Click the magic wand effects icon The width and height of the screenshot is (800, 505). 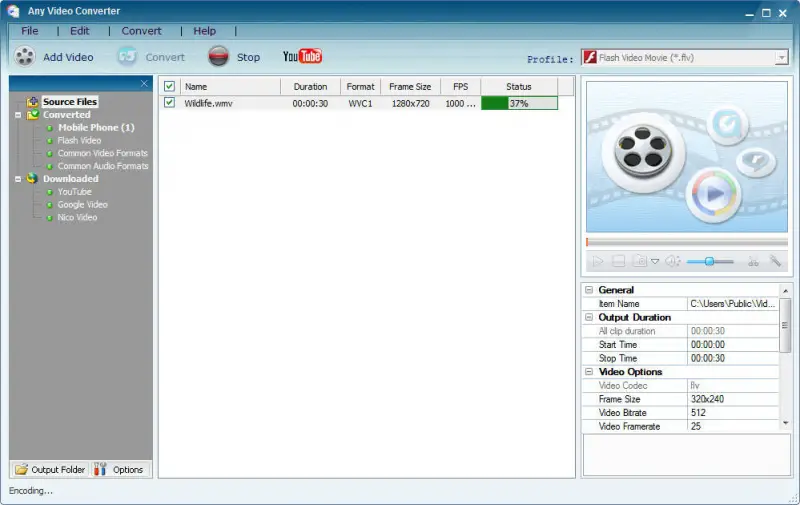click(x=775, y=261)
